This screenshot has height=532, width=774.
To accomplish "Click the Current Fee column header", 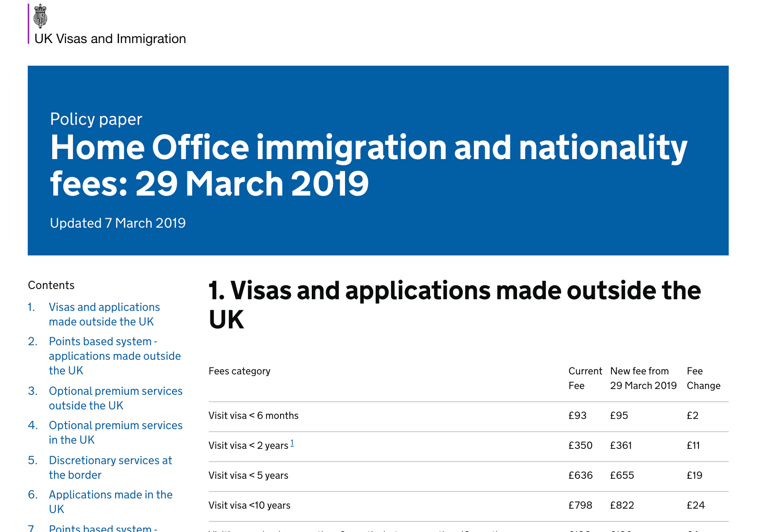I will click(x=585, y=378).
